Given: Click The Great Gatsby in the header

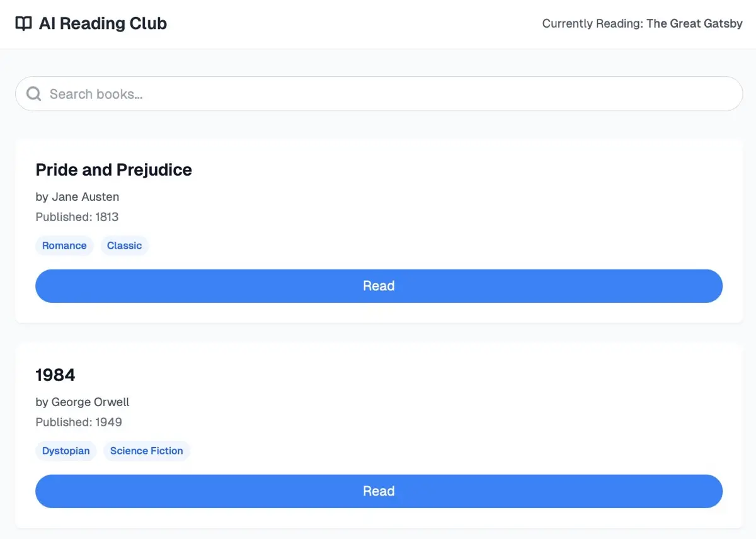Looking at the screenshot, I should [694, 24].
